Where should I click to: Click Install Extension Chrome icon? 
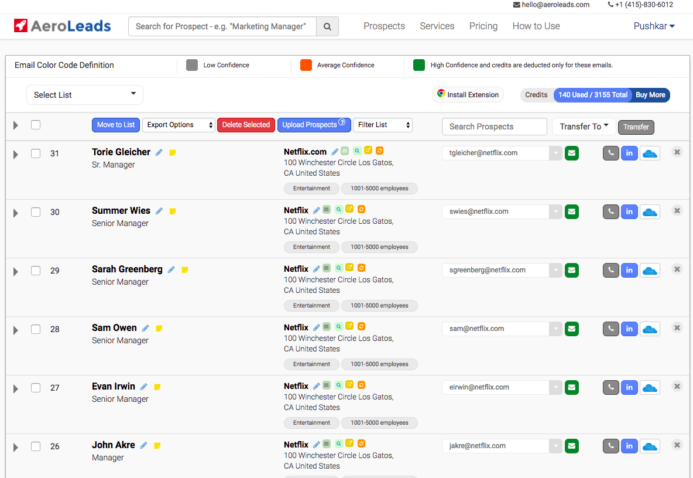440,94
